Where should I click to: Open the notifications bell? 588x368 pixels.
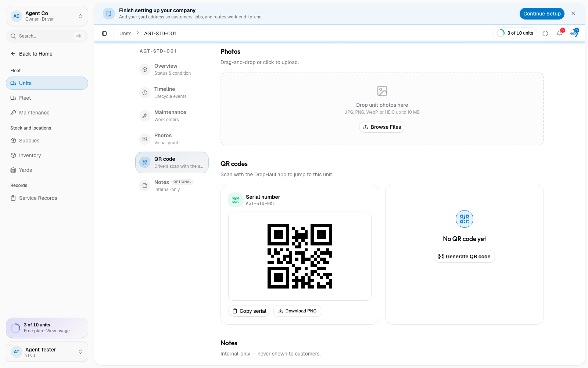click(x=559, y=33)
